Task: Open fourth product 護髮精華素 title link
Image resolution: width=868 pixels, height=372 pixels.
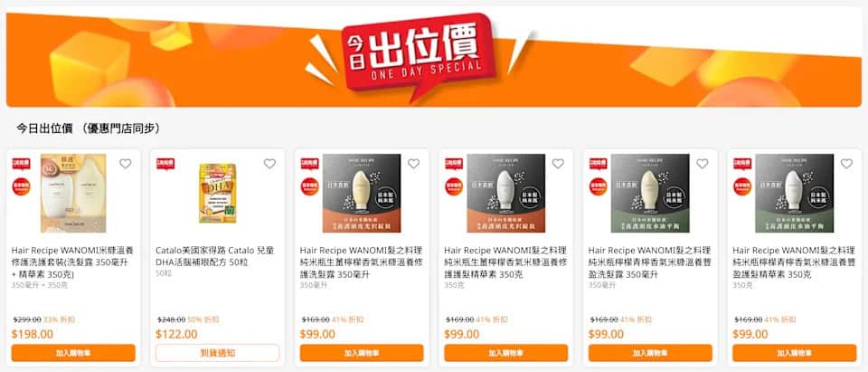Action: click(505, 262)
